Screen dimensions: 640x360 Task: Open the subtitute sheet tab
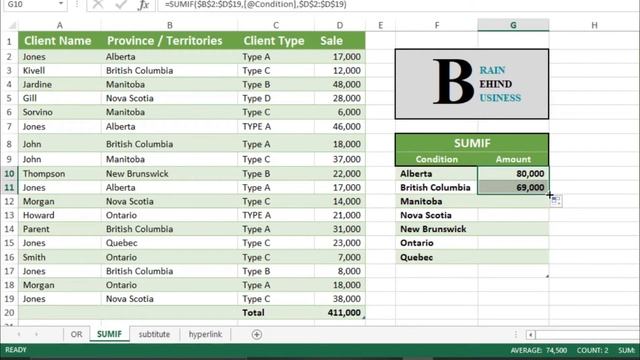[x=154, y=334]
